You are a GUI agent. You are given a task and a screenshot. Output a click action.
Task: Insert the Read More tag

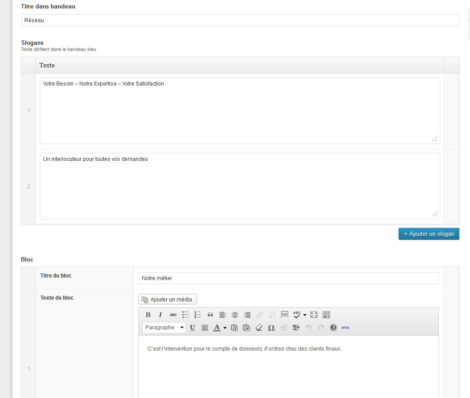pos(284,314)
